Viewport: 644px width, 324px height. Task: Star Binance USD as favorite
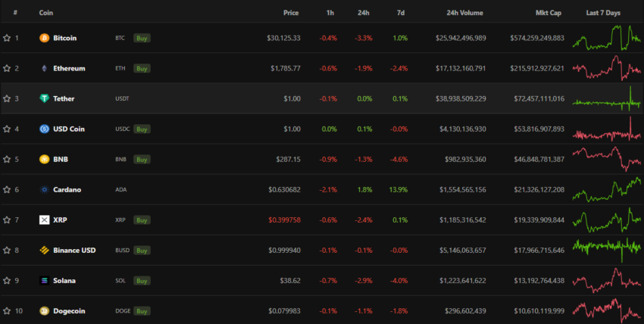tap(7, 251)
